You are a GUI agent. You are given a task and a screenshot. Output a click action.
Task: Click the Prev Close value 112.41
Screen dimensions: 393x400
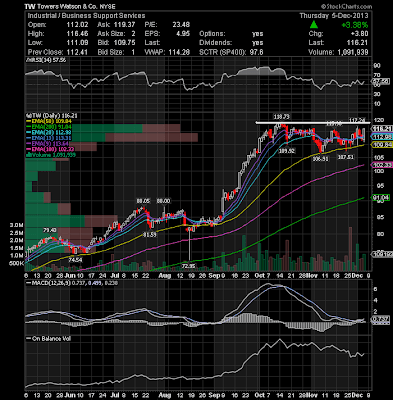pos(78,52)
